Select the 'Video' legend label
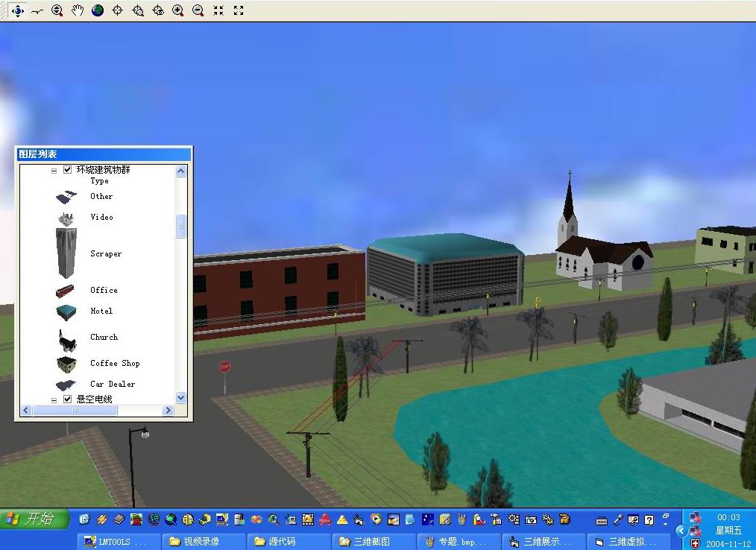Image resolution: width=756 pixels, height=550 pixels. 101,217
